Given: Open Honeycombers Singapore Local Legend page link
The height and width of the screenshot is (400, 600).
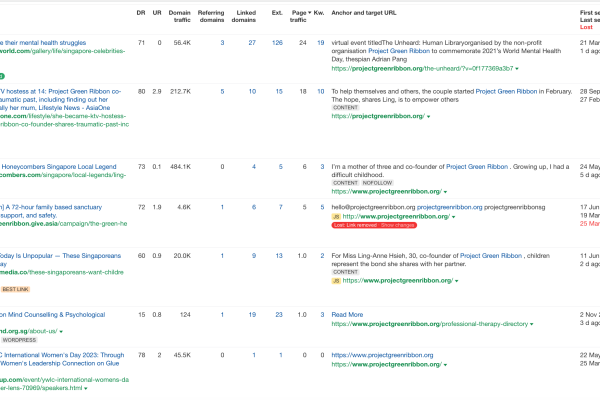Looking at the screenshot, I should click(x=59, y=167).
